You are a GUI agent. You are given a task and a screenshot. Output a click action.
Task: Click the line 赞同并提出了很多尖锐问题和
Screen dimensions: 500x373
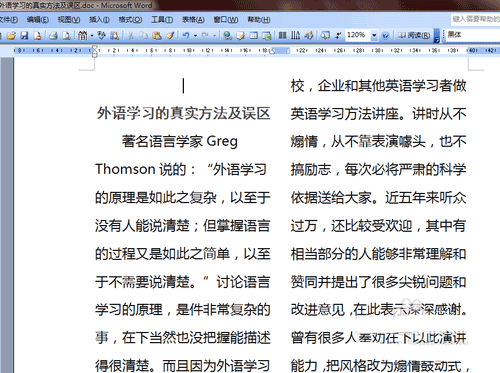pyautogui.click(x=378, y=282)
